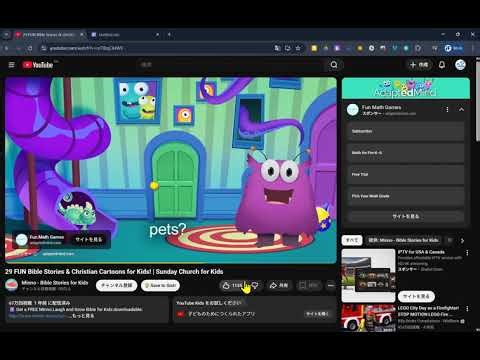This screenshot has width=480, height=360.
Task: Open the IPTV for USA & Canada ad thumbnail
Action: click(x=368, y=275)
